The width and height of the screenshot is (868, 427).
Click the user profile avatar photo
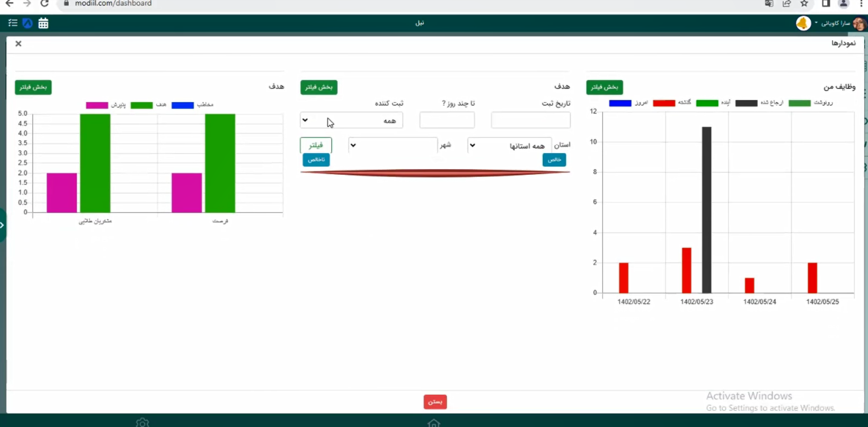pyautogui.click(x=859, y=24)
